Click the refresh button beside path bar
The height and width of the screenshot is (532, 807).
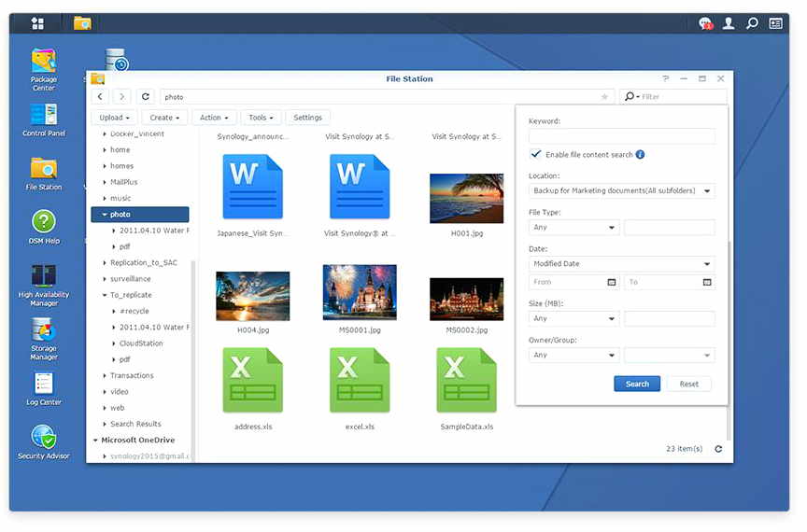[145, 96]
